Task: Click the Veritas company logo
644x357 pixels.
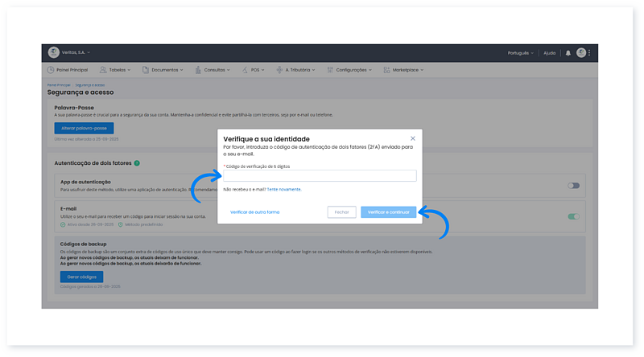Action: click(x=54, y=53)
